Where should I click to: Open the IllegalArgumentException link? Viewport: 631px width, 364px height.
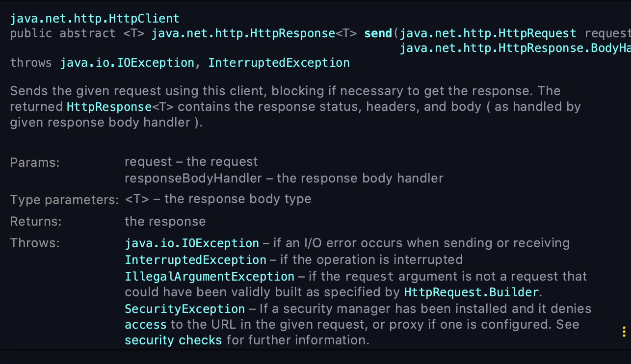[210, 276]
